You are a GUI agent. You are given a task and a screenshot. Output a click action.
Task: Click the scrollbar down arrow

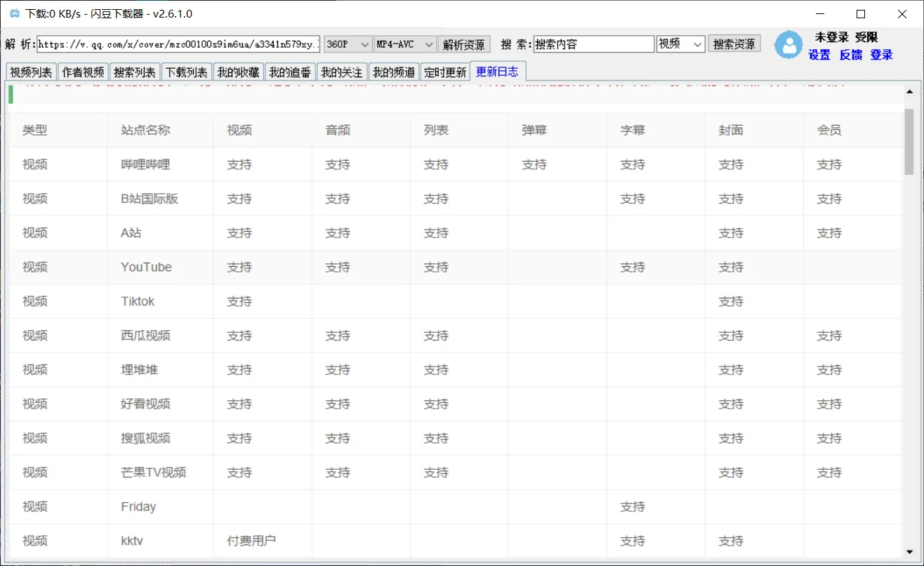[909, 552]
